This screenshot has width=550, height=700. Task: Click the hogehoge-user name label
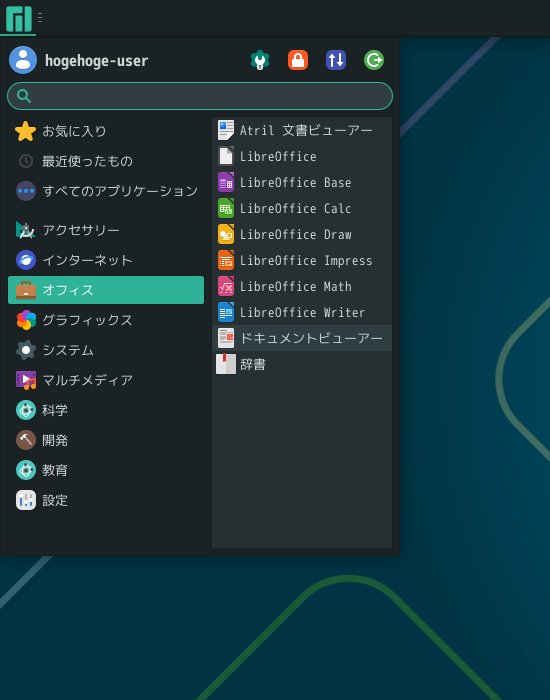point(96,61)
